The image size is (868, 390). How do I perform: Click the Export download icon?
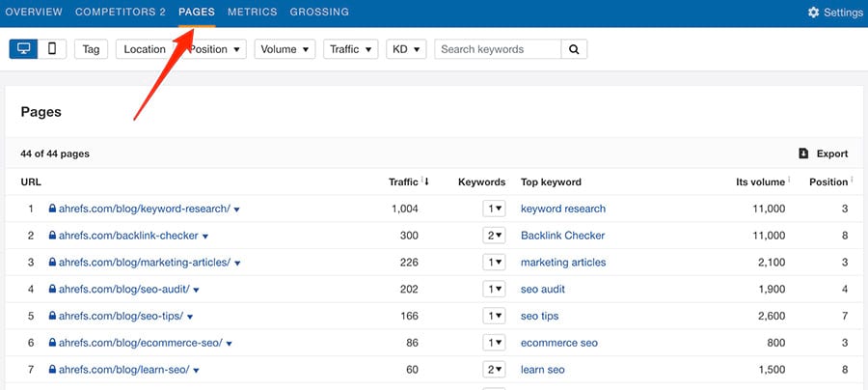803,153
